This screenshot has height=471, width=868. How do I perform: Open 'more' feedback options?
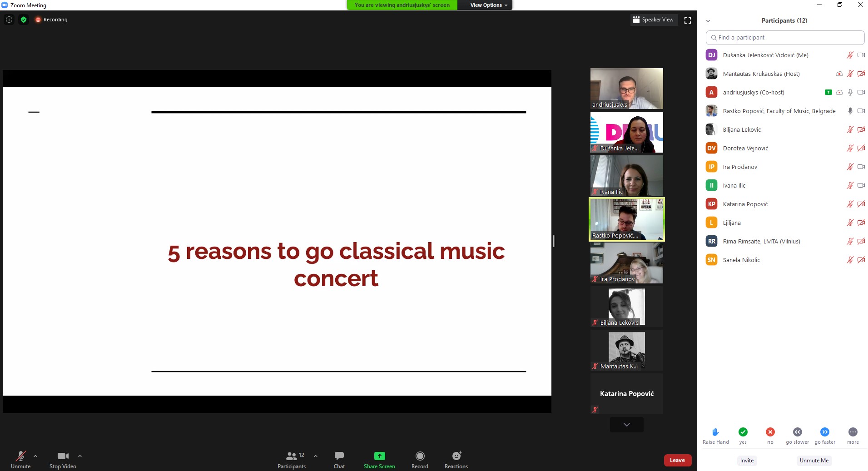pyautogui.click(x=853, y=436)
